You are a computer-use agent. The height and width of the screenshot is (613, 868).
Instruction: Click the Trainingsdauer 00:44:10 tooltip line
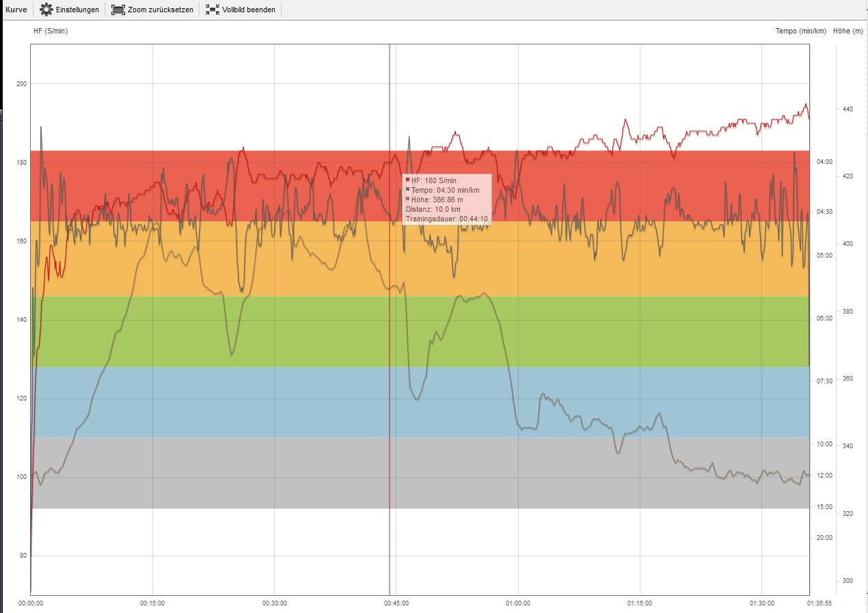[446, 219]
